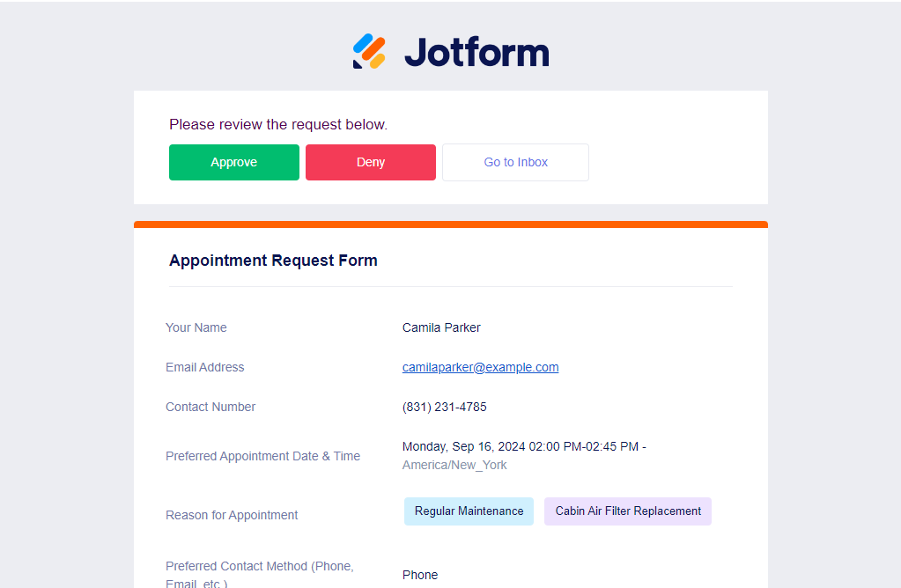Viewport: 901px width, 588px height.
Task: Click the Your Name field label
Action: [x=196, y=327]
